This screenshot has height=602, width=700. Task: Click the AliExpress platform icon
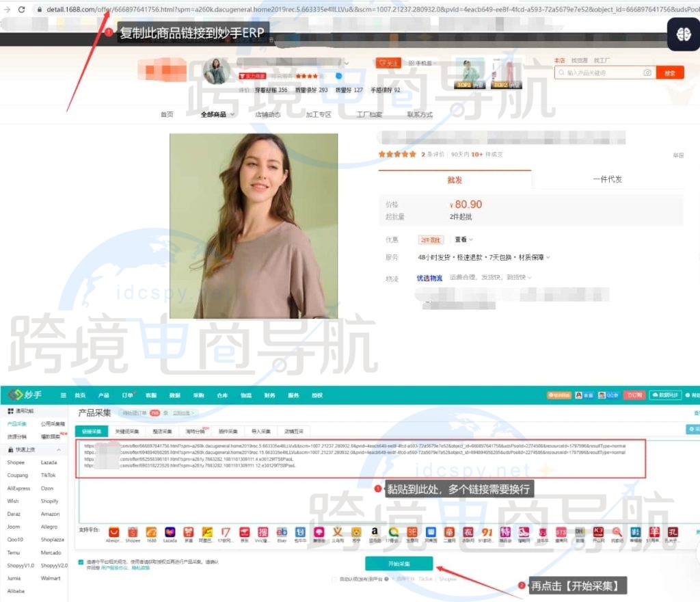[114, 532]
